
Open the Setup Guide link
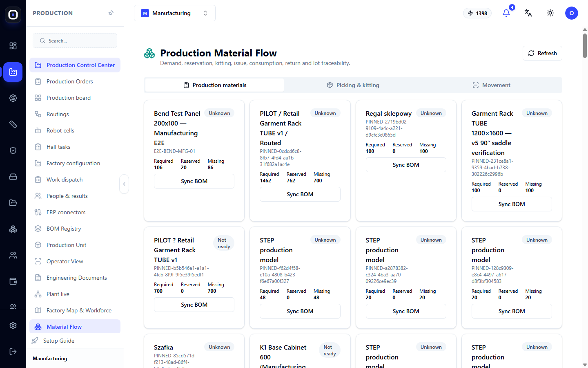point(59,341)
